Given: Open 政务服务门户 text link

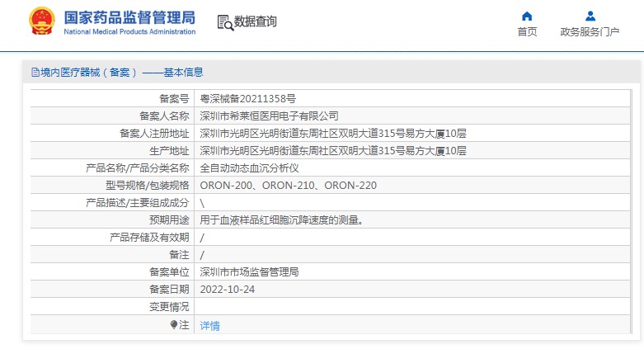Looking at the screenshot, I should tap(590, 31).
